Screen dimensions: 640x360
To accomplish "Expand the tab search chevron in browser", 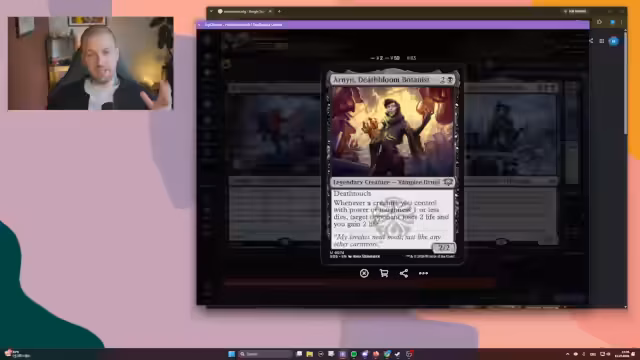I will [211, 11].
